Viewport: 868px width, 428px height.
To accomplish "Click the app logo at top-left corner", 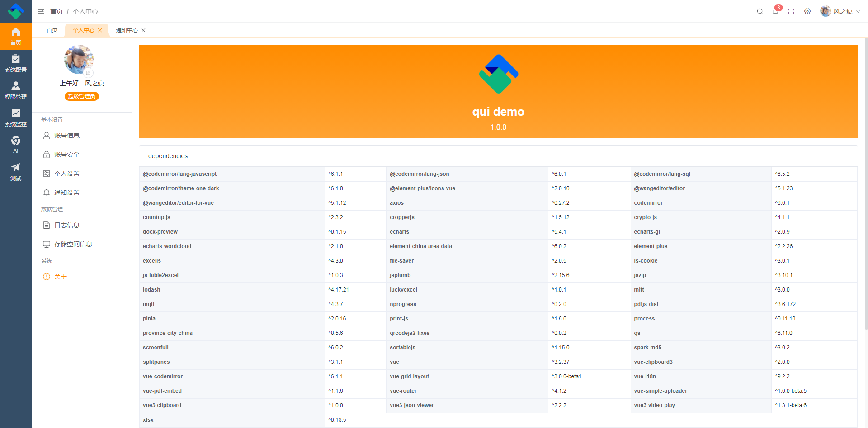I will [x=16, y=11].
